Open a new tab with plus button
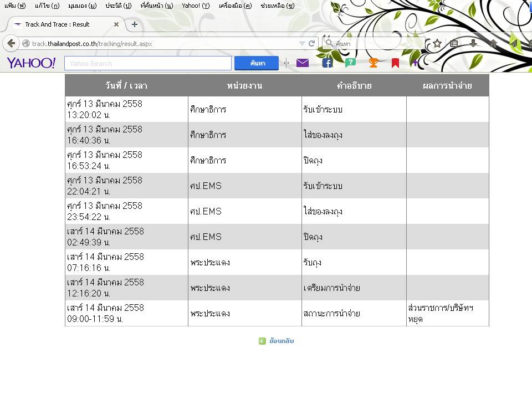 (134, 24)
